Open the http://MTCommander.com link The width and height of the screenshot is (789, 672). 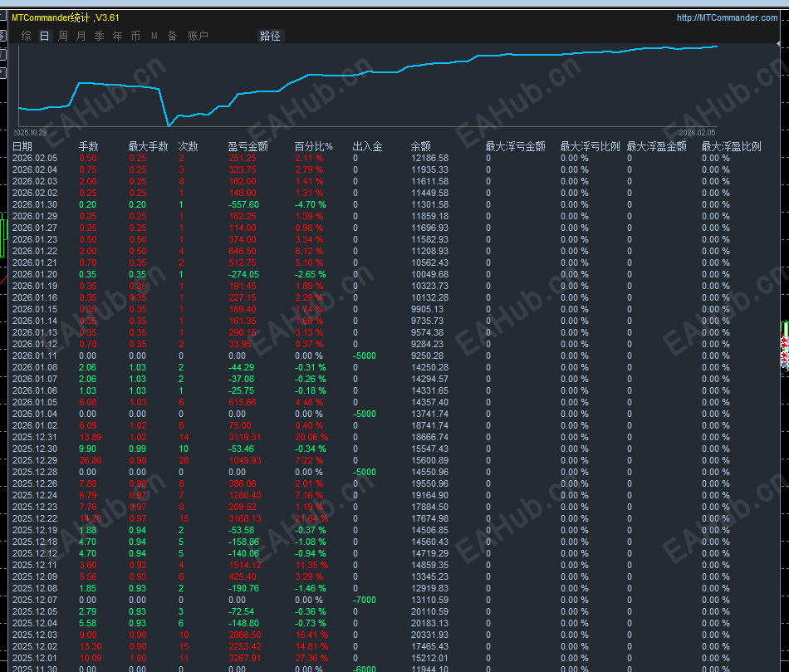click(727, 17)
